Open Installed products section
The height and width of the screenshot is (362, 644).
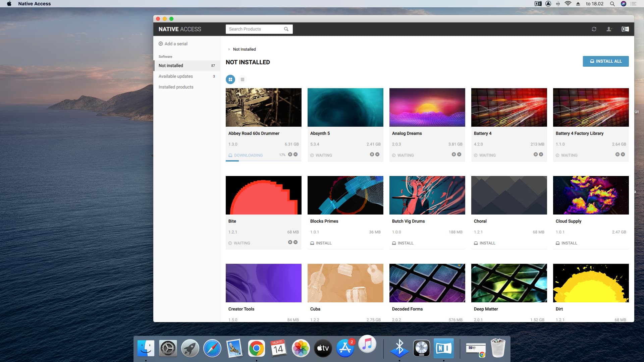click(187, 87)
